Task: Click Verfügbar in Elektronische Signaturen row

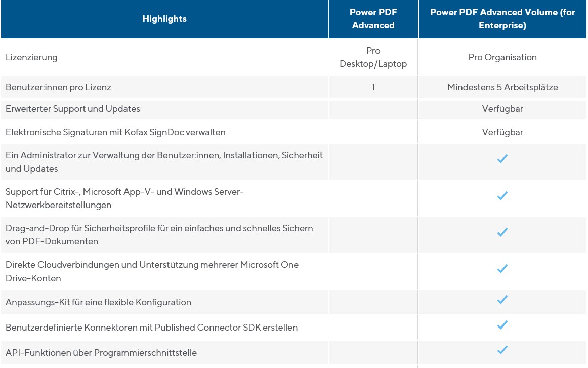Action: click(502, 132)
